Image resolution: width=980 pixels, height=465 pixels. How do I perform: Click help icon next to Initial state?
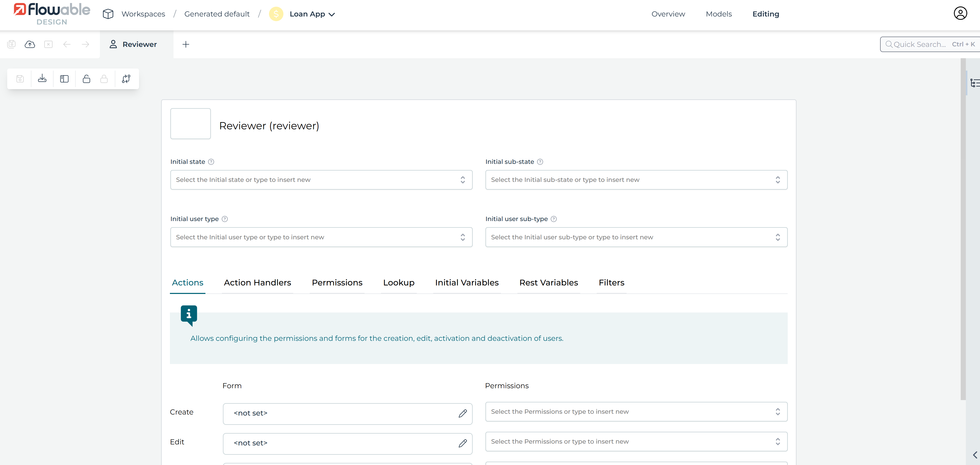[x=211, y=162]
